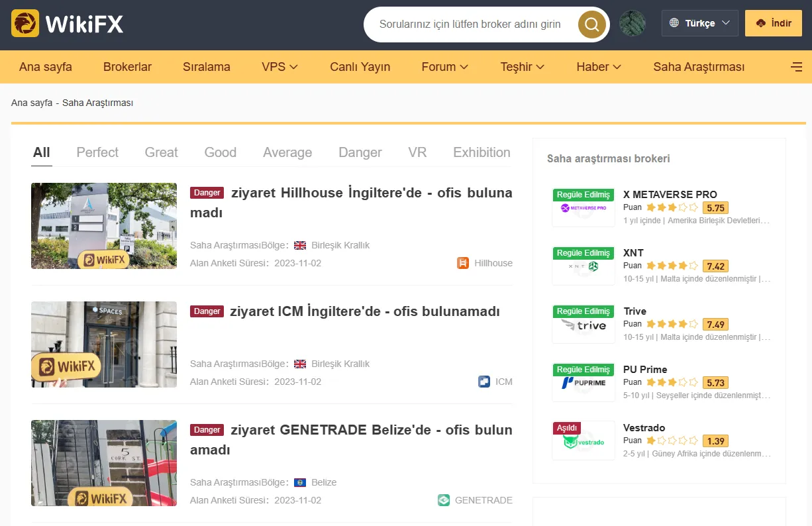Click the 5.75 score badge
The image size is (812, 526).
point(715,207)
